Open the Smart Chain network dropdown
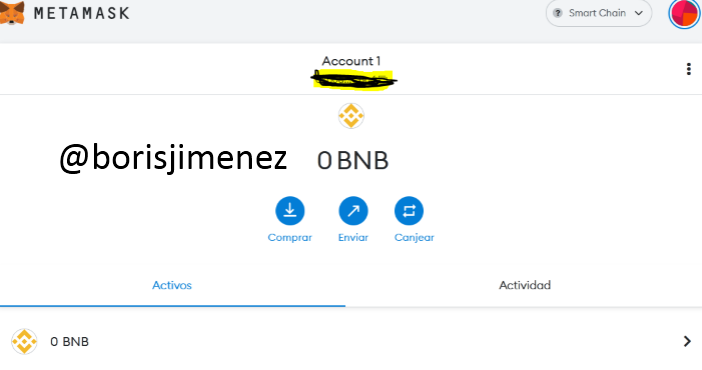 pyautogui.click(x=599, y=13)
